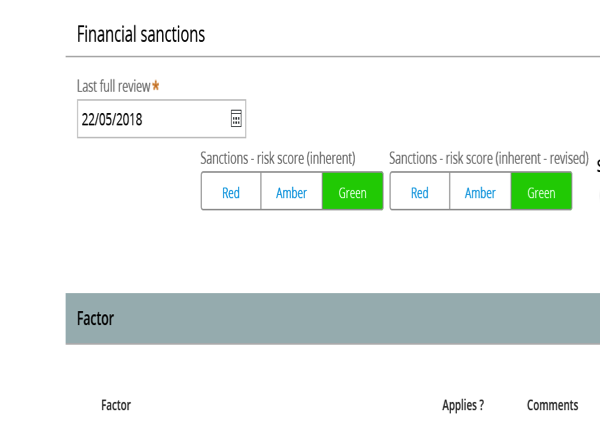Click the horizontal line under Financial sanctions
The height and width of the screenshot is (425, 600).
[333, 57]
